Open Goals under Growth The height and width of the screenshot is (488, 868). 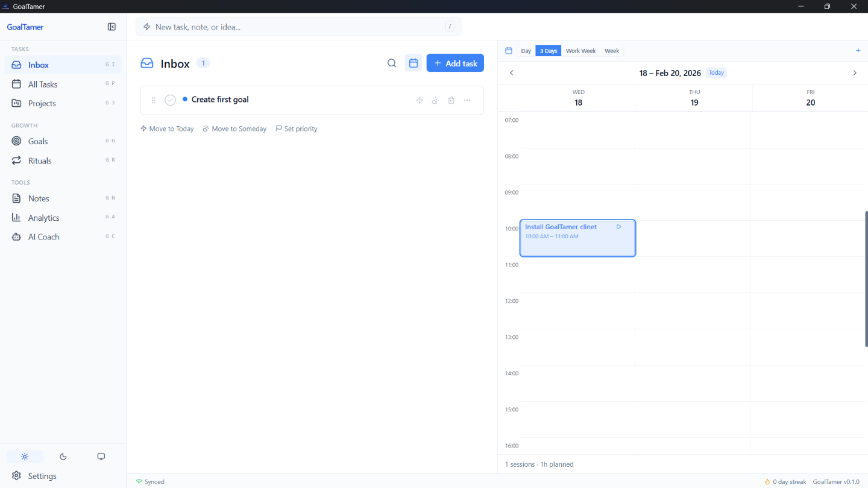pos(63,141)
